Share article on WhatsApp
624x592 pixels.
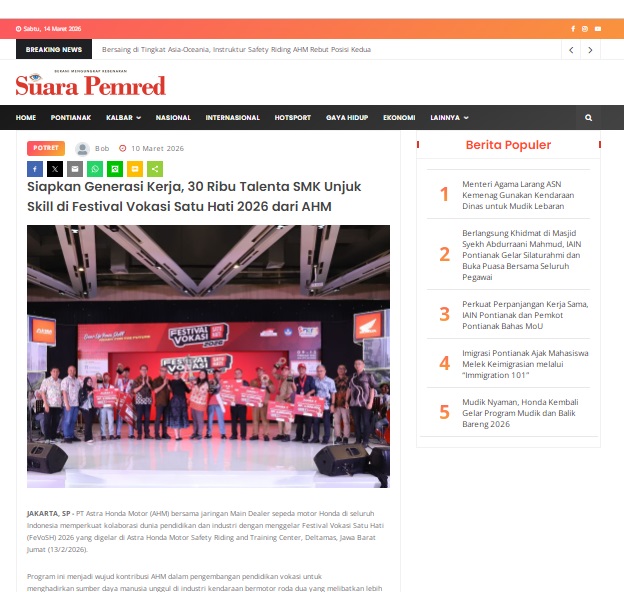[x=95, y=169]
